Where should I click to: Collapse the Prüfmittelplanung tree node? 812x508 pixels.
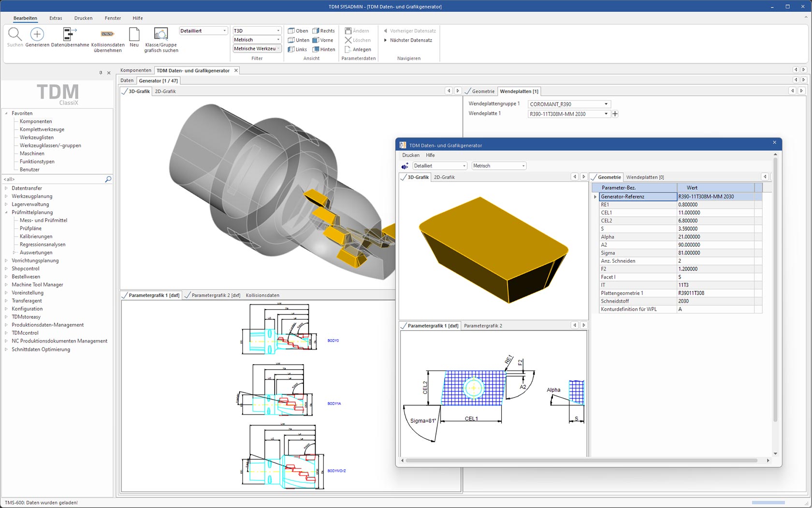[6, 212]
